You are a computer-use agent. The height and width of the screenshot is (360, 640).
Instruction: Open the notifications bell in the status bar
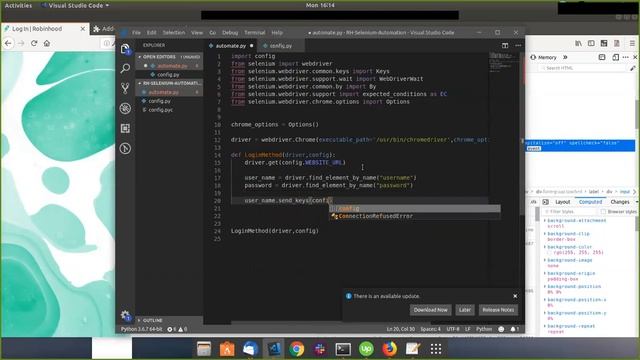click(x=514, y=329)
